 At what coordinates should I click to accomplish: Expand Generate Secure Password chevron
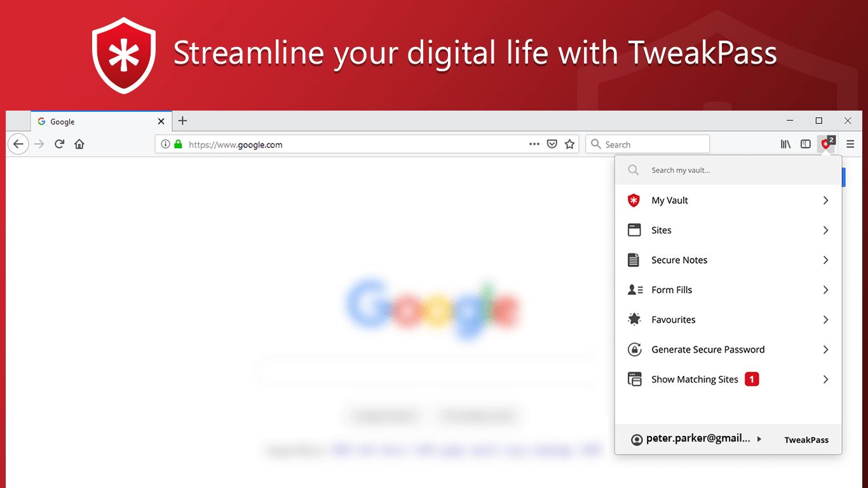tap(825, 349)
